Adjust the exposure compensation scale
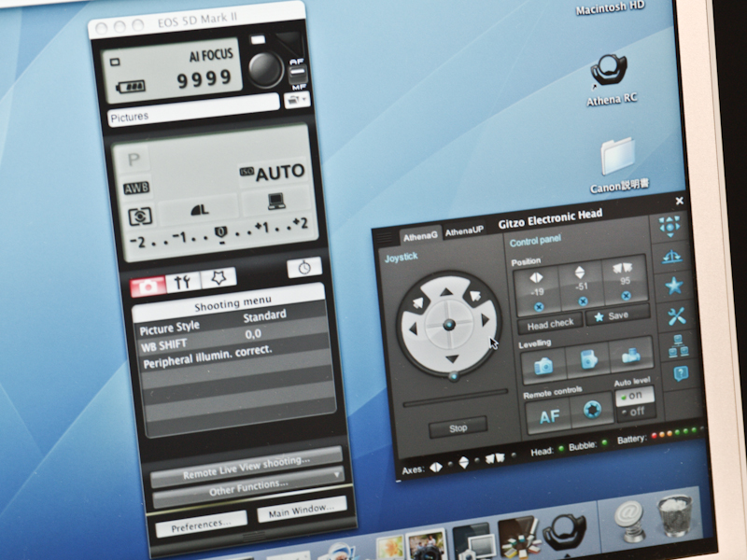This screenshot has width=747, height=560. pyautogui.click(x=220, y=234)
